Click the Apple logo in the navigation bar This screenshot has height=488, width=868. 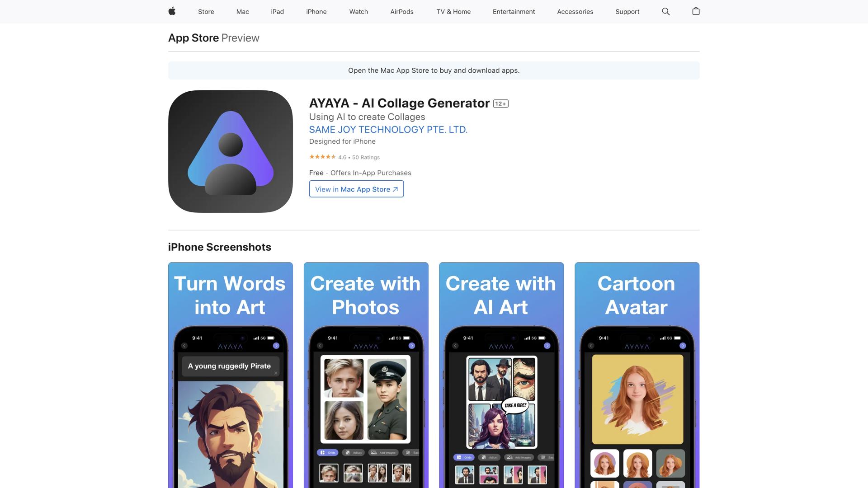172,11
